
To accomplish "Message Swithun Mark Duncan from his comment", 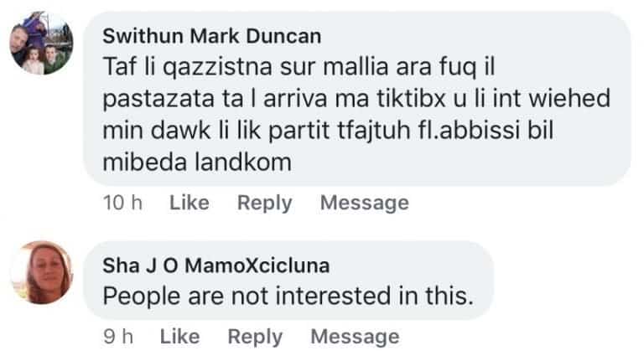I will pos(365,203).
